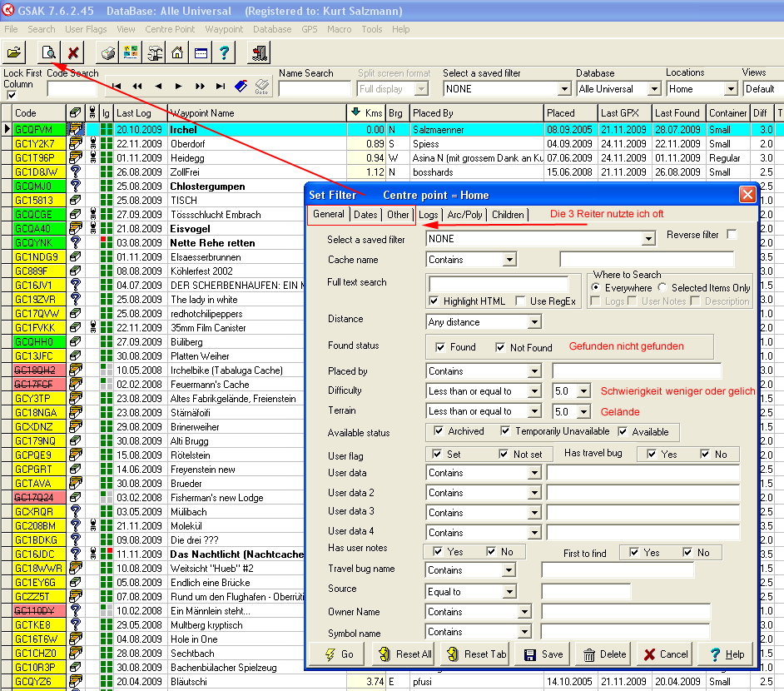Click the Save button in Set Filter
Screen dimensions: 784x691
click(543, 654)
